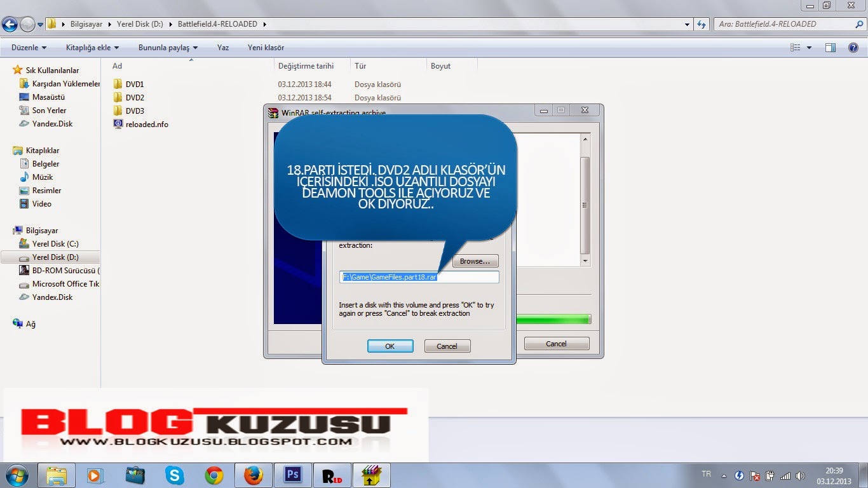Viewport: 868px width, 488px height.
Task: Open the Bununla paylaş dropdown
Action: pyautogui.click(x=168, y=48)
